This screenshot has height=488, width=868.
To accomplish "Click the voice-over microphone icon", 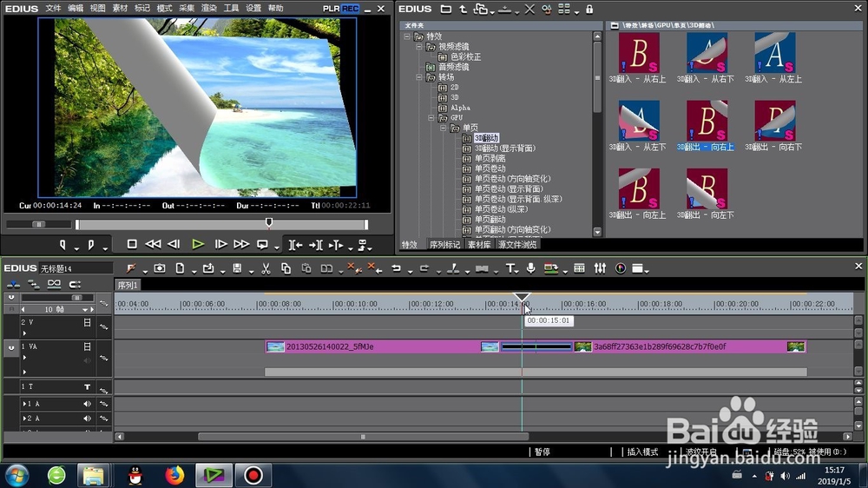I will coord(531,268).
